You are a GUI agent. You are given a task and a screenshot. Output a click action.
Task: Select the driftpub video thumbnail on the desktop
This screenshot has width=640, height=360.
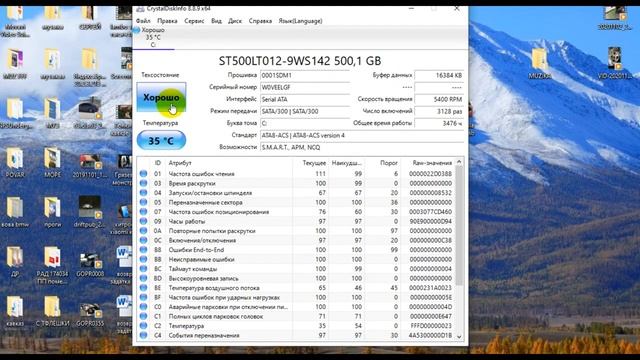click(x=90, y=212)
